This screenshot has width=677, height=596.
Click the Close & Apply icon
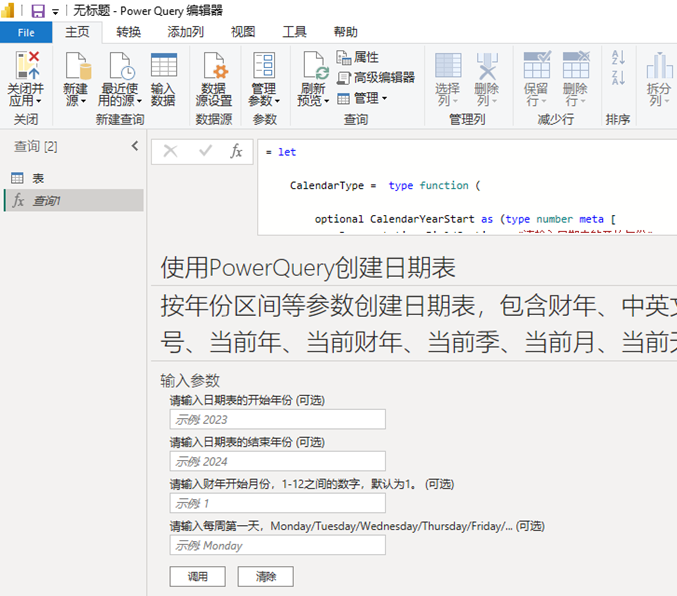28,65
